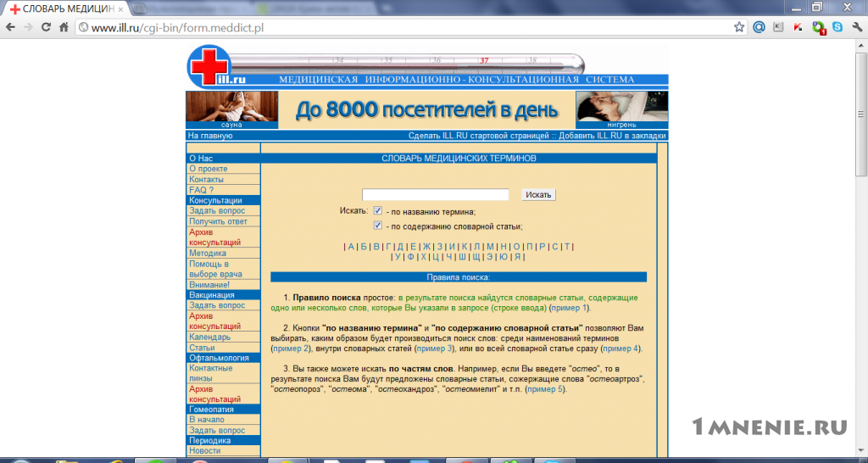Click the browser back arrow
868x463 pixels.
tap(10, 27)
